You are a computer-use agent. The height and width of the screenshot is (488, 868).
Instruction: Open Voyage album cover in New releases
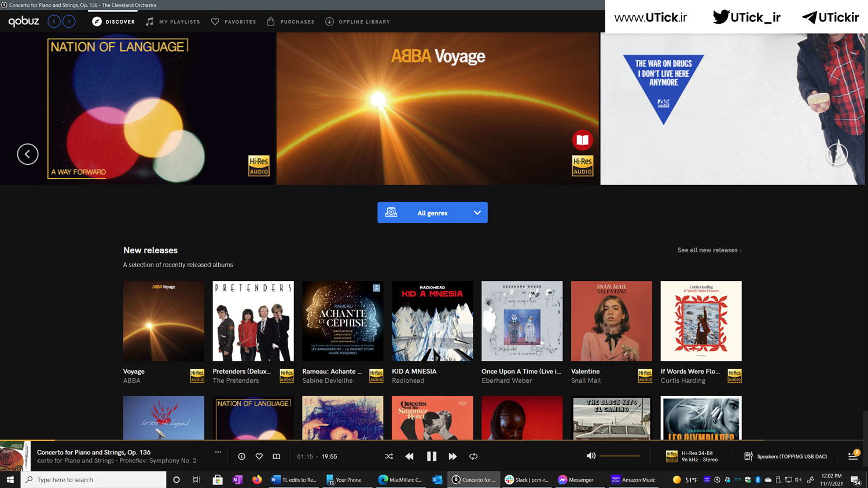point(164,321)
